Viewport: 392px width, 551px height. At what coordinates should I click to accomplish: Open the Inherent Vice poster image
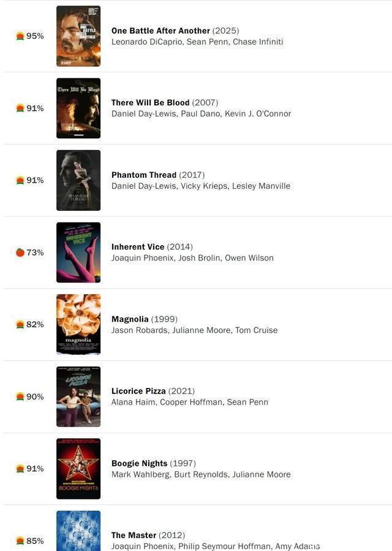(x=78, y=253)
